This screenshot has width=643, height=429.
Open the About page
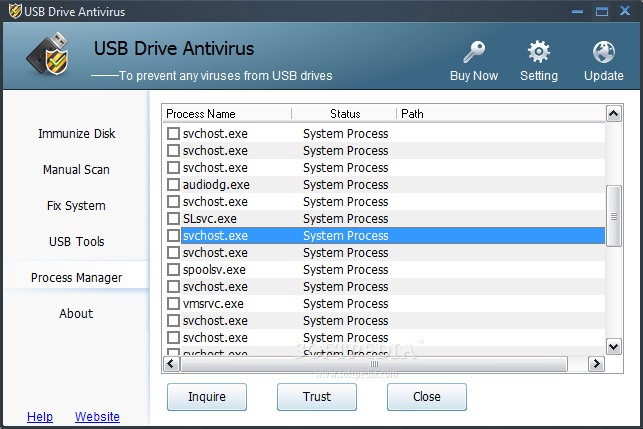click(76, 313)
